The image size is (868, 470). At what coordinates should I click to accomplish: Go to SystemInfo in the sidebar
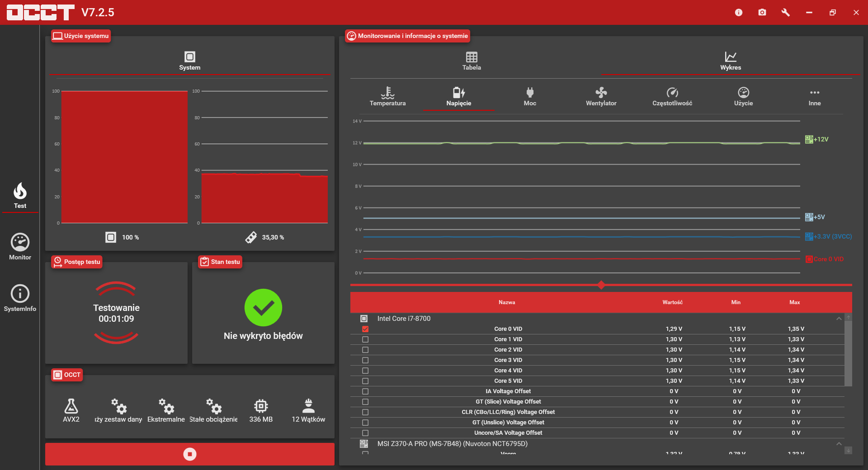(x=20, y=298)
